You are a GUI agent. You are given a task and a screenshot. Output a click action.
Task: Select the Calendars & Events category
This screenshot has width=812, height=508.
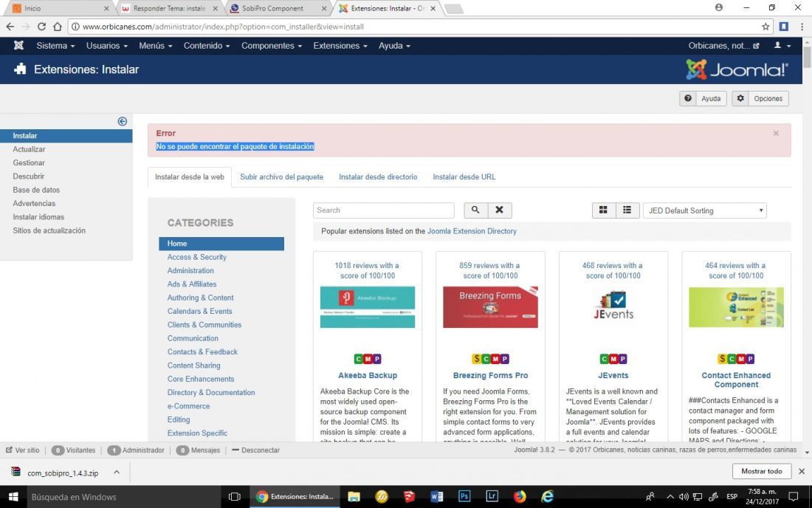tap(199, 311)
